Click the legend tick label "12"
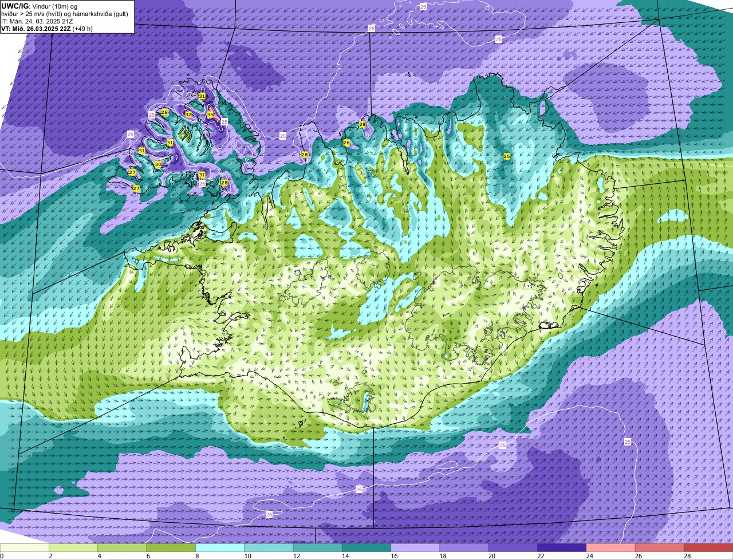This screenshot has width=733, height=560. (x=297, y=556)
